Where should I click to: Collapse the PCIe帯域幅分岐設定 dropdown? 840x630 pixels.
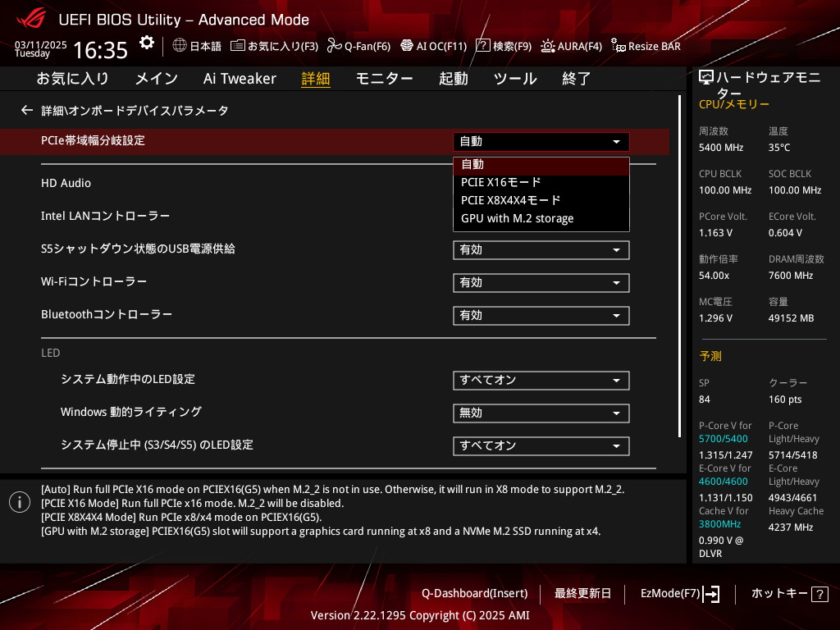(541, 141)
